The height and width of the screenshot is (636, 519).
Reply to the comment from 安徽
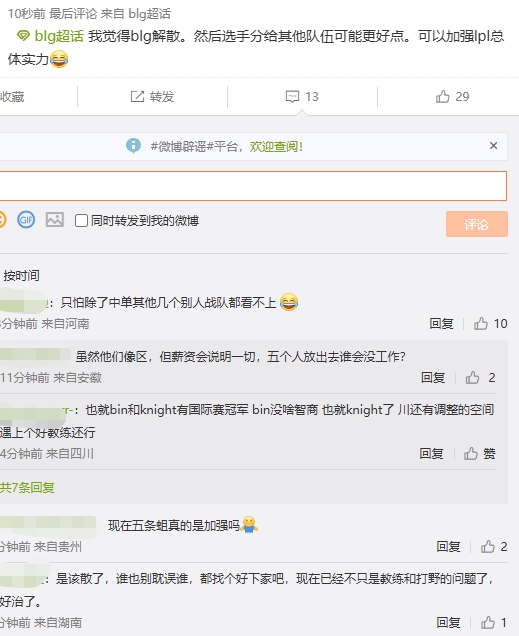tap(433, 378)
